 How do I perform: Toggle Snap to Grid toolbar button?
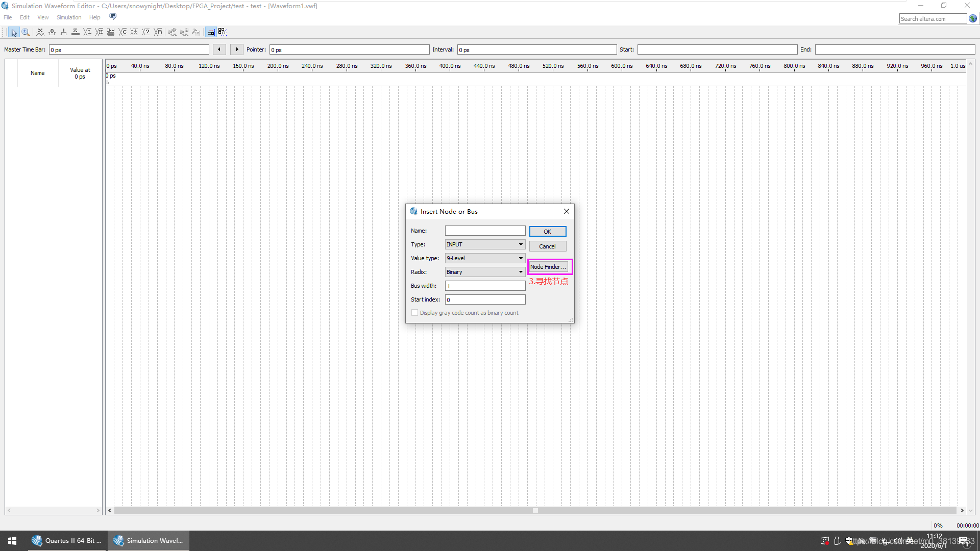click(x=211, y=32)
